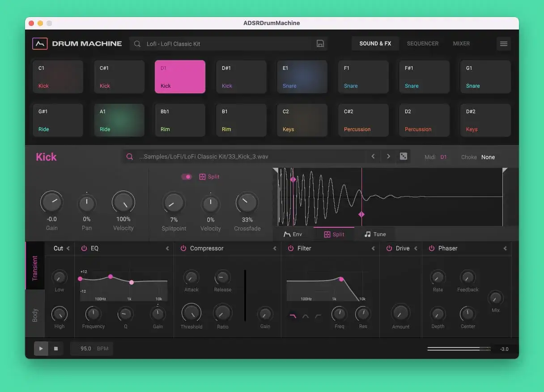Toggle Compressor power button
Image resolution: width=544 pixels, height=392 pixels.
tap(183, 248)
